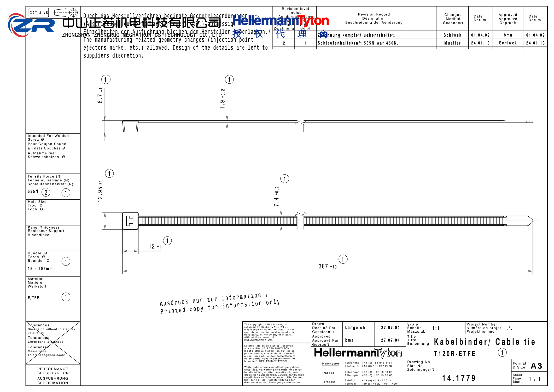Image resolution: width=554 pixels, height=392 pixels.
Task: Click bma in the title block Approved row
Action: pyautogui.click(x=349, y=340)
